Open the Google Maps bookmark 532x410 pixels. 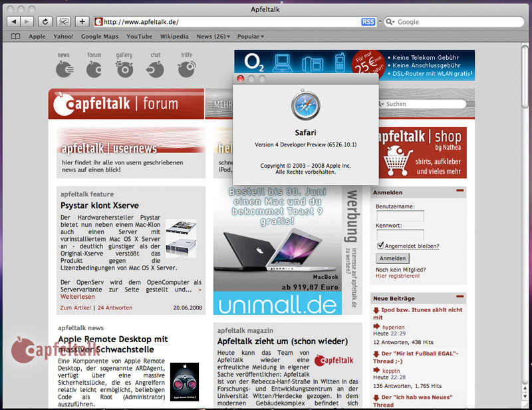pyautogui.click(x=100, y=37)
